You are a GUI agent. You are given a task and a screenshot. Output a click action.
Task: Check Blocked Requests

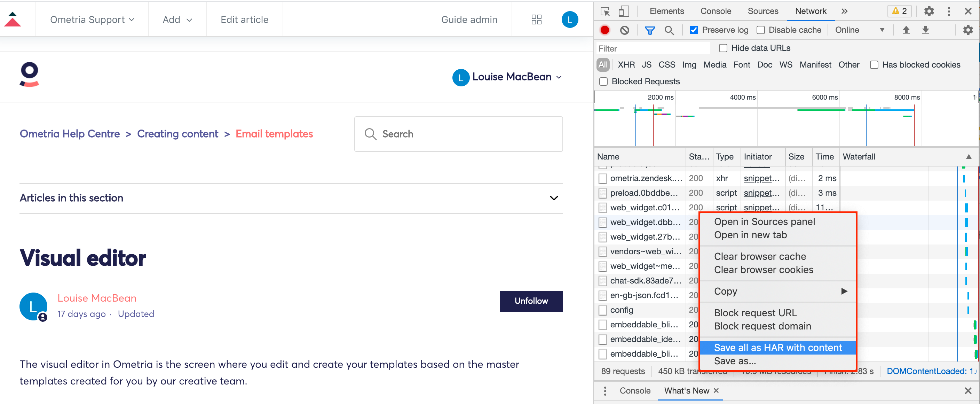(603, 81)
